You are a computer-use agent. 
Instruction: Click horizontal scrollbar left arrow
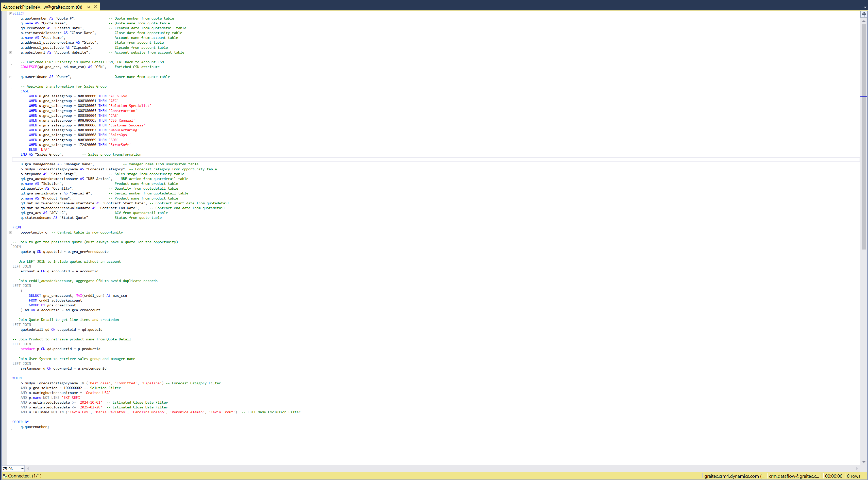pyautogui.click(x=28, y=469)
